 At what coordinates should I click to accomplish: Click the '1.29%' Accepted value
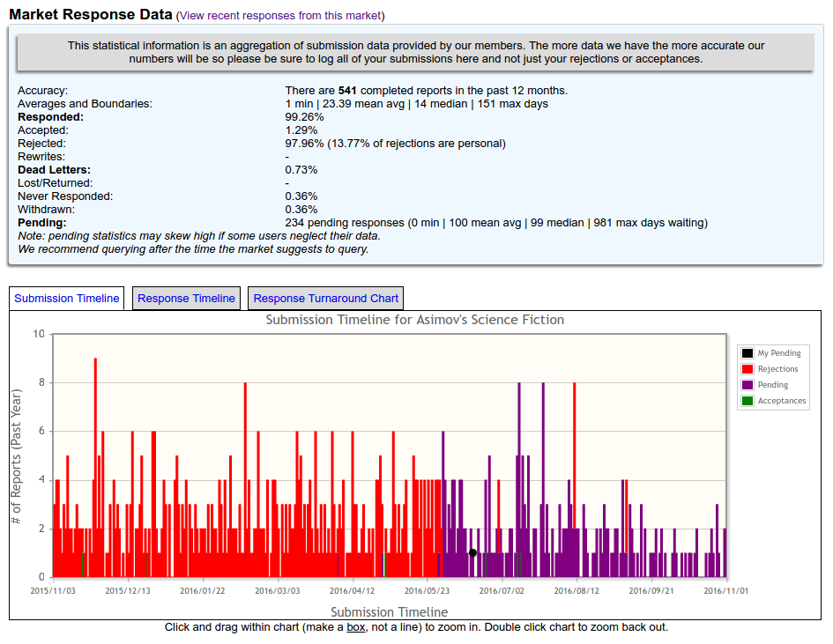click(301, 130)
